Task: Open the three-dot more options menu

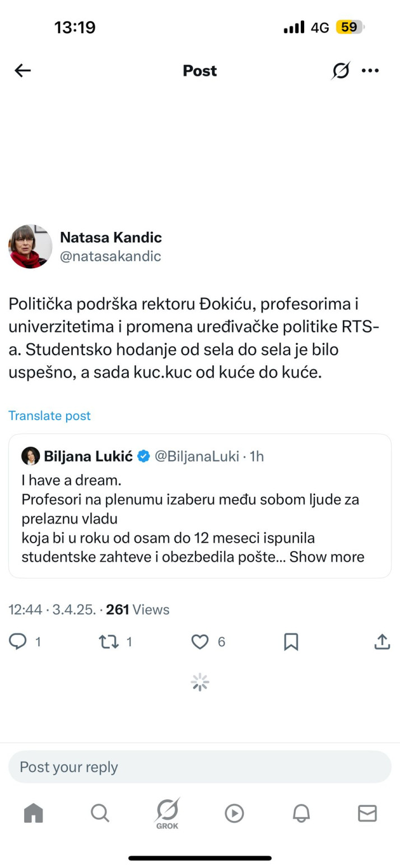Action: (x=371, y=71)
